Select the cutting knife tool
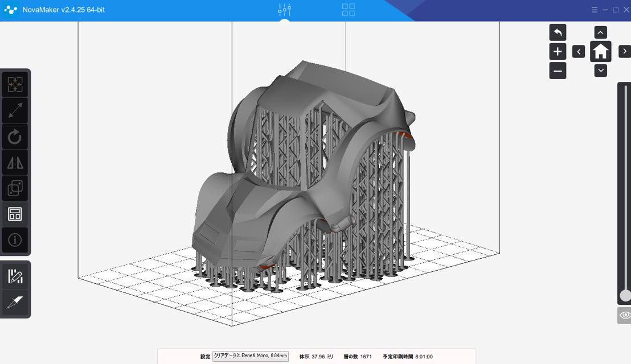 15,303
